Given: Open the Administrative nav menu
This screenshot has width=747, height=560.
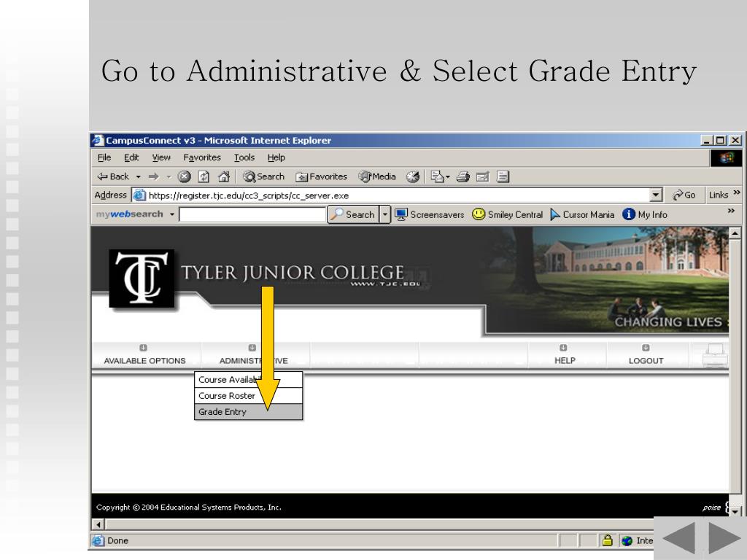Looking at the screenshot, I should [x=253, y=355].
